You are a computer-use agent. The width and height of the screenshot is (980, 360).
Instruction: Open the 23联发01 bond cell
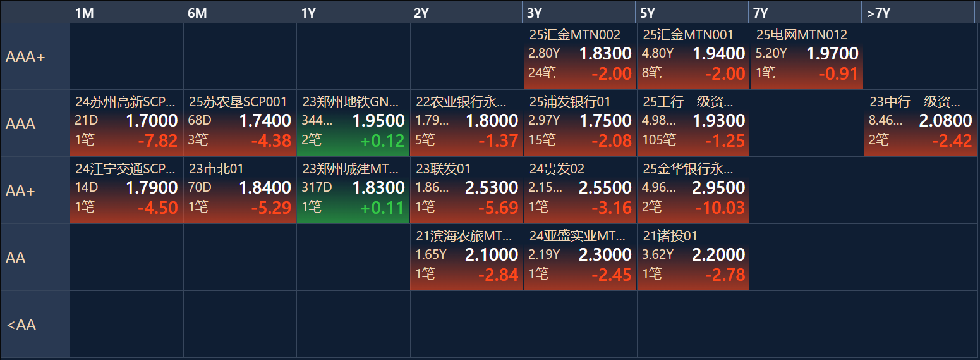466,190
